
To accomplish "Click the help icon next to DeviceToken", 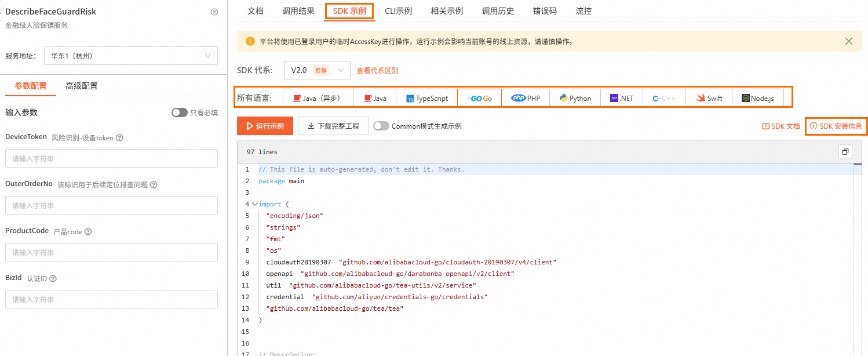I will pyautogui.click(x=119, y=138).
